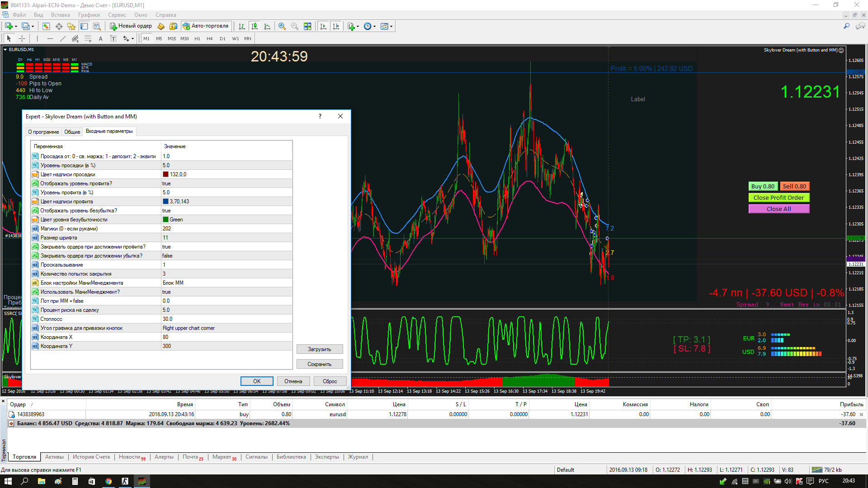Select the text tool

click(100, 38)
